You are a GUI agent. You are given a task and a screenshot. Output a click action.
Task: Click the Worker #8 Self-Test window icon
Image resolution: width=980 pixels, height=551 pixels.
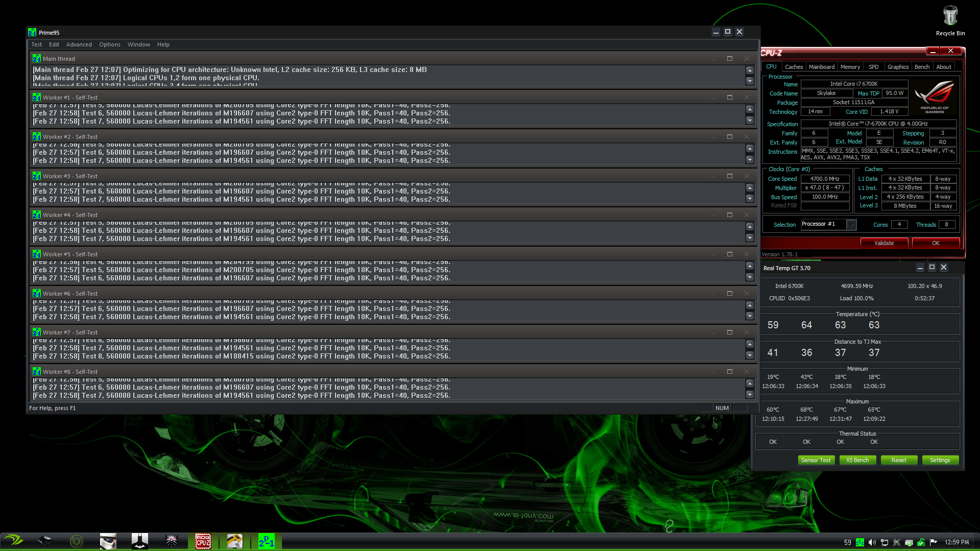click(37, 371)
